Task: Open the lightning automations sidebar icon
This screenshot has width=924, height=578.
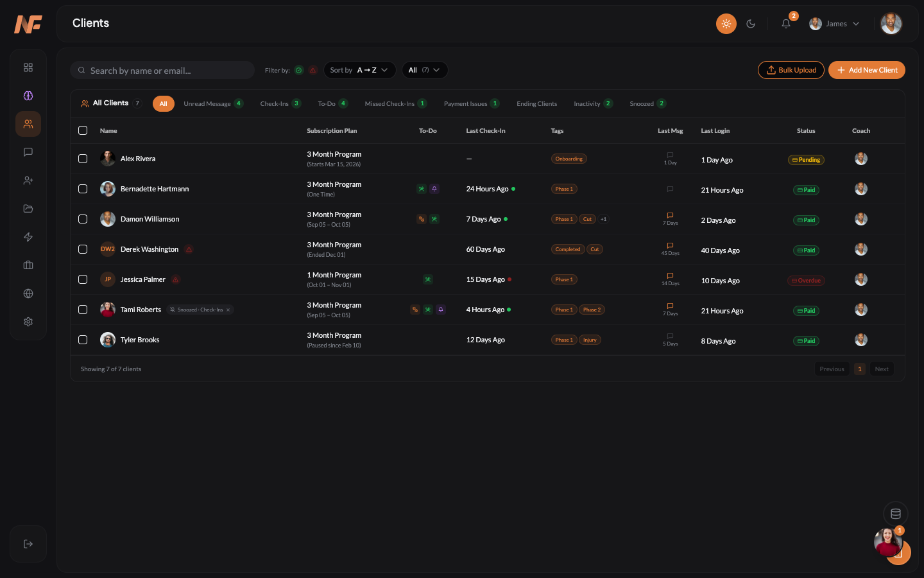Action: point(28,237)
